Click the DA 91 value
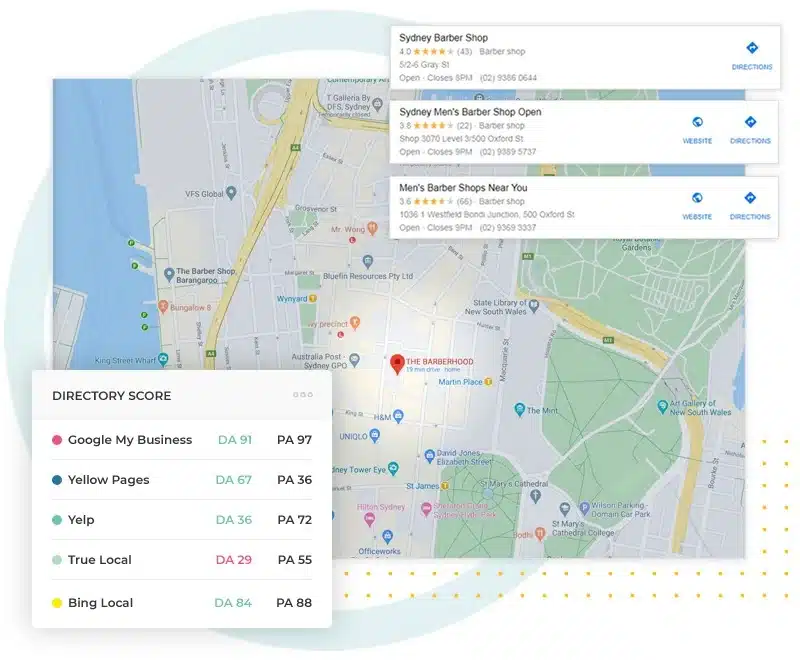The height and width of the screenshot is (660, 800). 235,440
